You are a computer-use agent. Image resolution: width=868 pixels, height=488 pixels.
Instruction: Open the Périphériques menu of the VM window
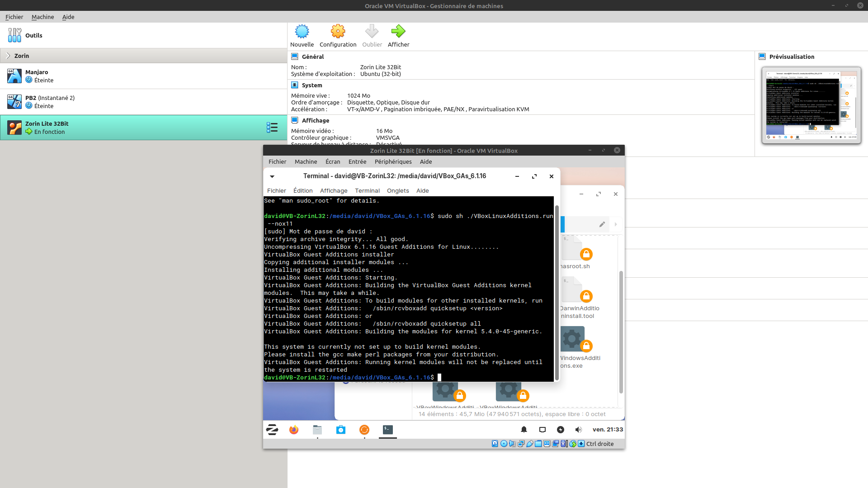coord(393,161)
